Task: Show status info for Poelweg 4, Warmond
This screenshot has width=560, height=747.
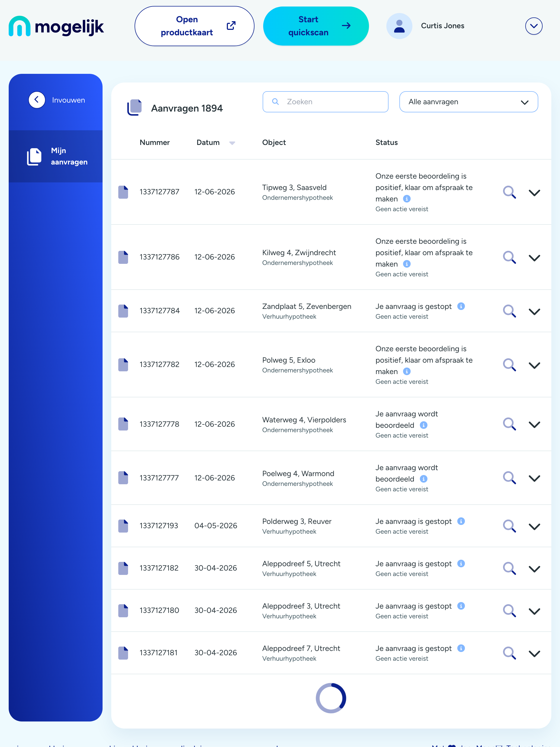Action: pyautogui.click(x=423, y=479)
